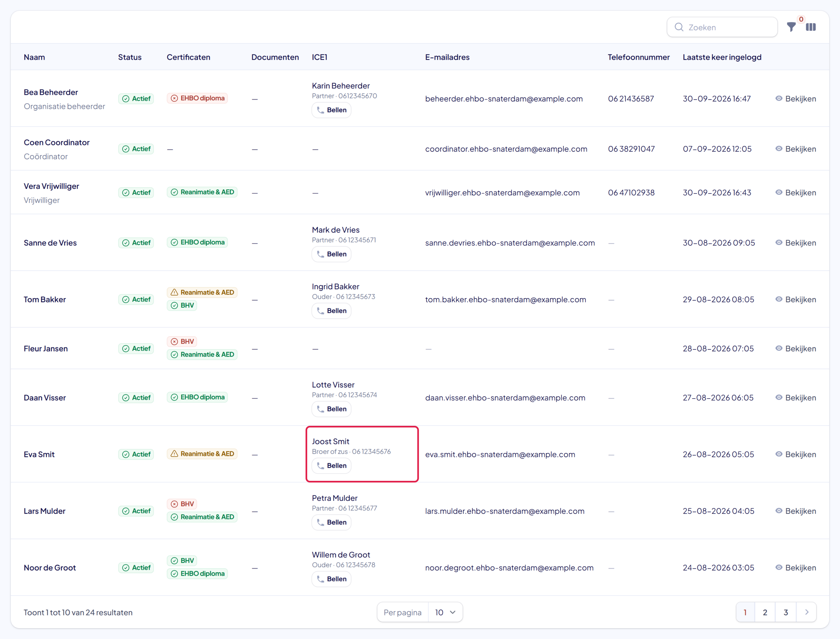View Noor de Groot via Bekijken

(795, 568)
